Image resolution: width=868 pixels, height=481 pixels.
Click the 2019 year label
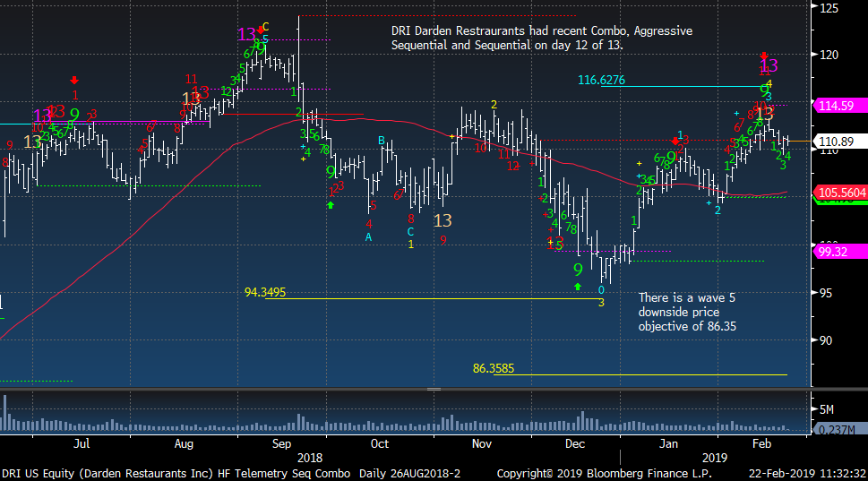click(x=714, y=459)
